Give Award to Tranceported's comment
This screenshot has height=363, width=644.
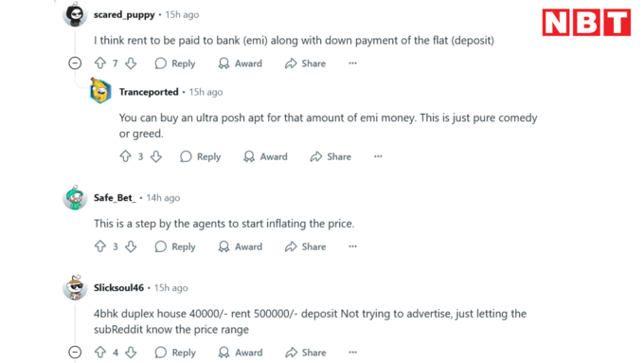(265, 156)
